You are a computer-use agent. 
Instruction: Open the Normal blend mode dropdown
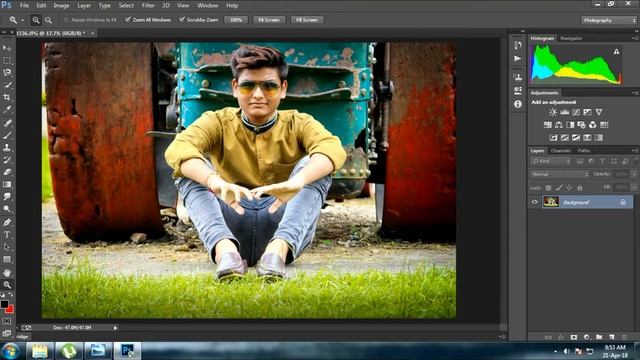tap(559, 174)
